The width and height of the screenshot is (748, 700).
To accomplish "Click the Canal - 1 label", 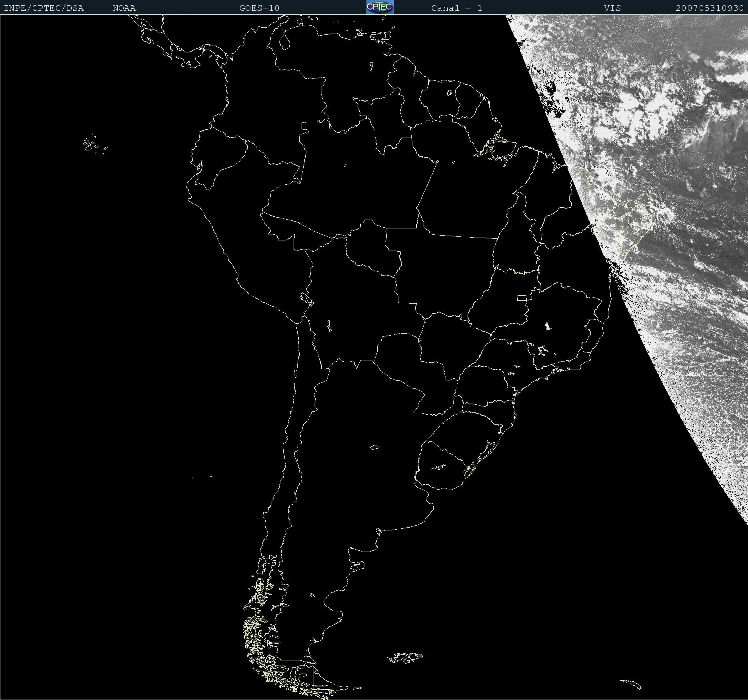I will coord(457,8).
